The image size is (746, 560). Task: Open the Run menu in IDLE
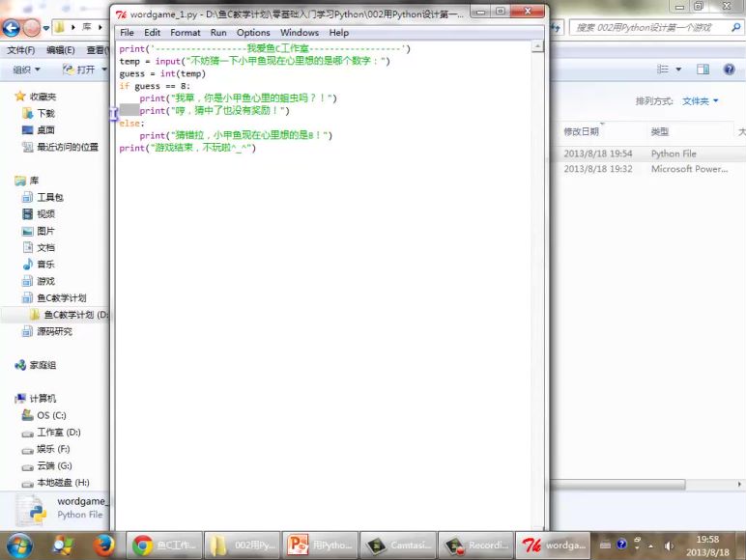coord(218,32)
